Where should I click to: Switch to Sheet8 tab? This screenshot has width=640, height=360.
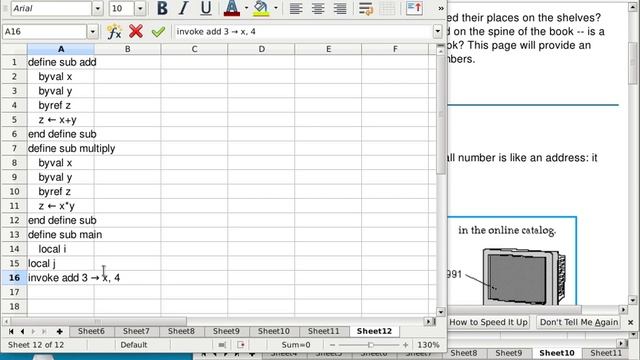click(181, 331)
